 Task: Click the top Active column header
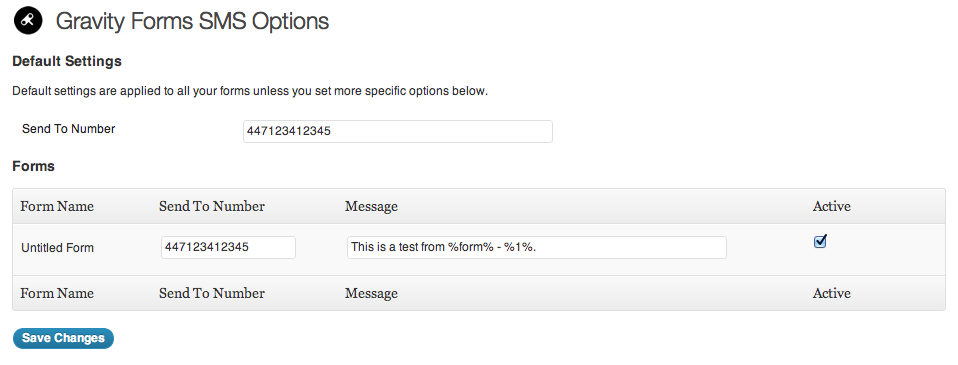pos(832,206)
